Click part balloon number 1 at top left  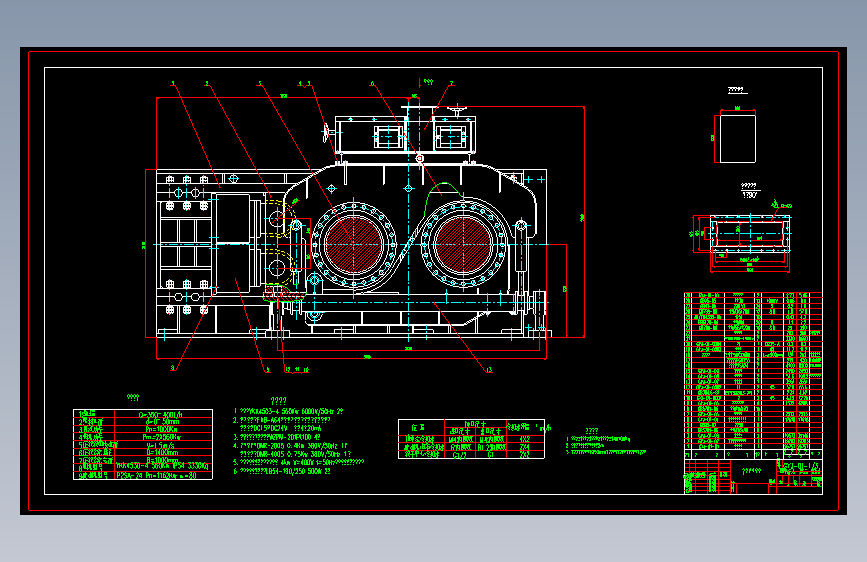(x=173, y=84)
